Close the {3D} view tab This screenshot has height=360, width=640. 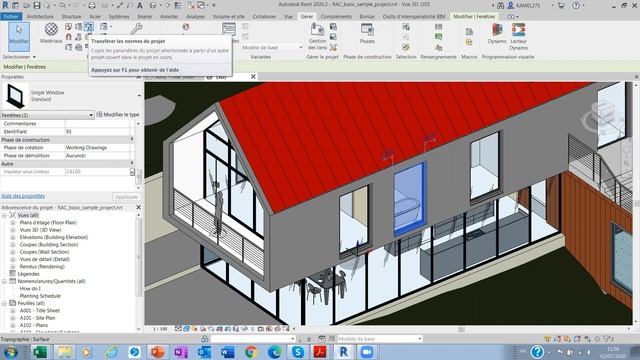pyautogui.click(x=253, y=76)
